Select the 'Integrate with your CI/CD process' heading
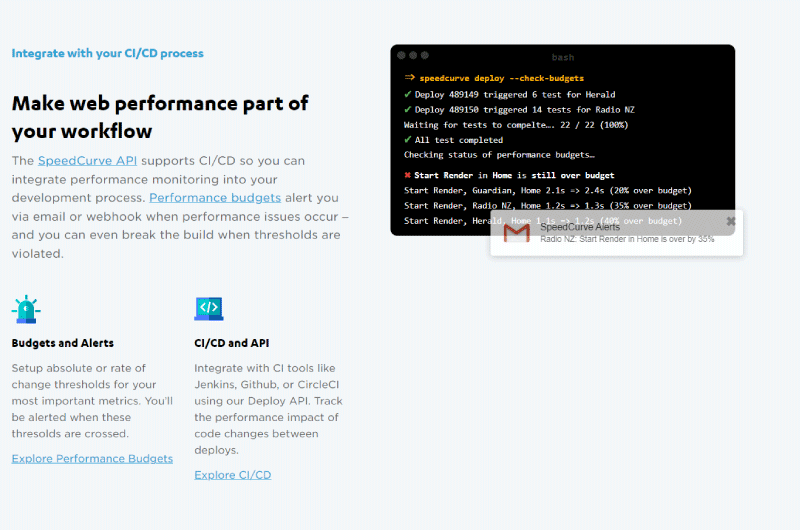Viewport: 800px width, 530px height. (108, 54)
